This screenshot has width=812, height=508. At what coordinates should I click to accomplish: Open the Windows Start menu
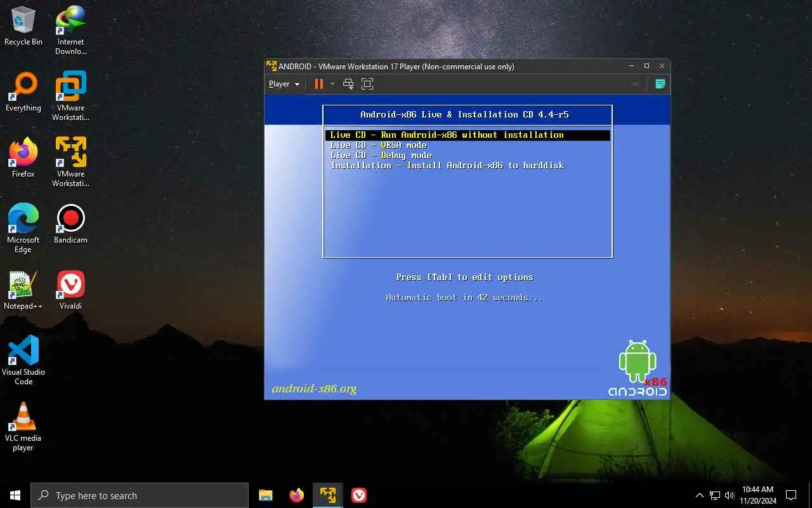point(15,495)
